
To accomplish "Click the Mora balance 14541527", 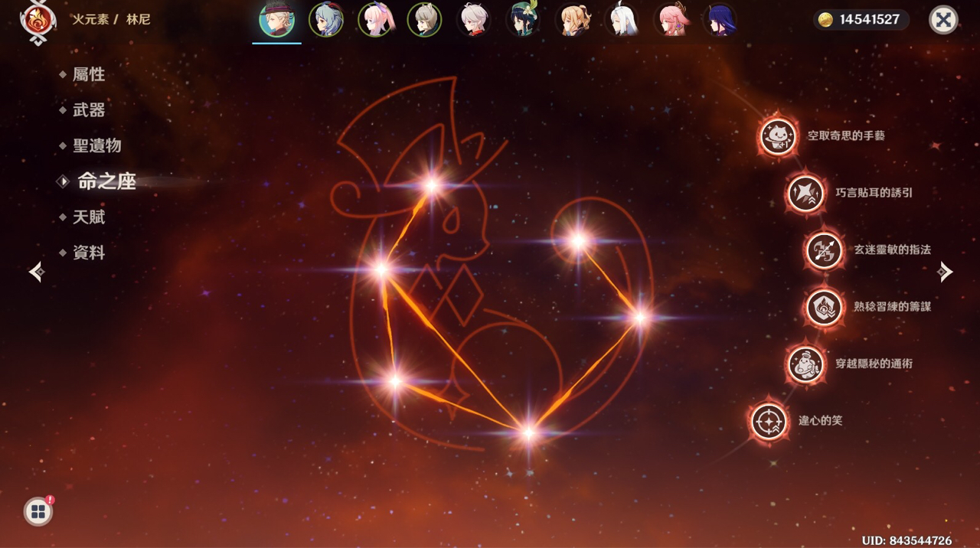I will click(x=869, y=20).
